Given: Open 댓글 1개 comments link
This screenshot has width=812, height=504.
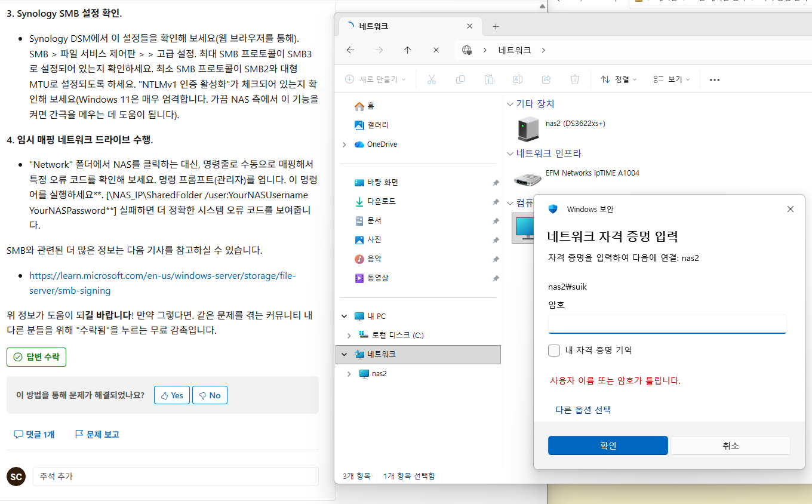Looking at the screenshot, I should coord(34,435).
